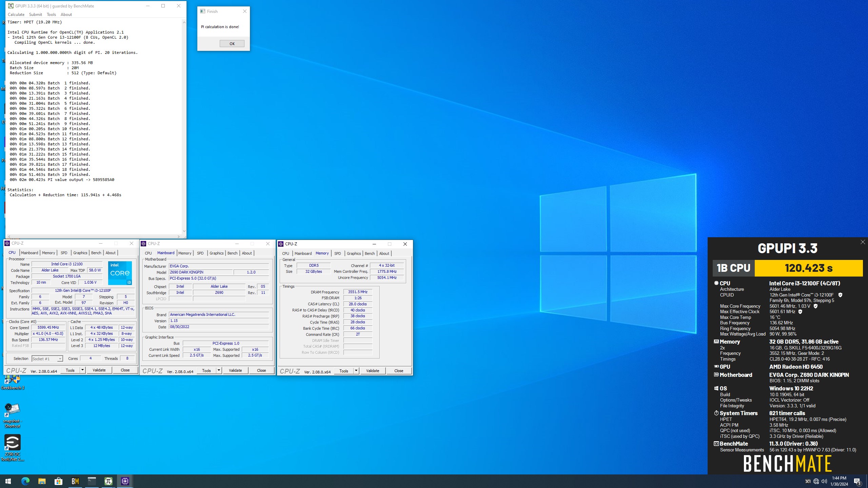Click the Intel Core i3 logo in CPU-Z
Screen dimensions: 868x488
(120, 273)
